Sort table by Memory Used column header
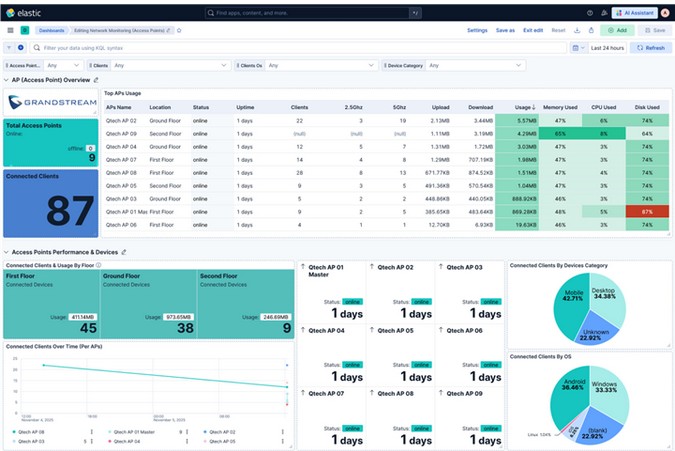 [560, 107]
